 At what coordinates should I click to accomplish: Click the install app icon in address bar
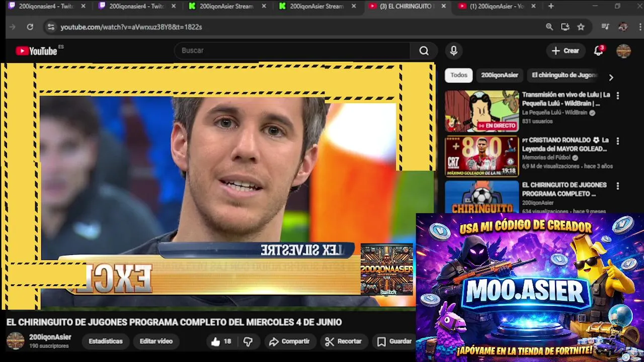click(565, 27)
